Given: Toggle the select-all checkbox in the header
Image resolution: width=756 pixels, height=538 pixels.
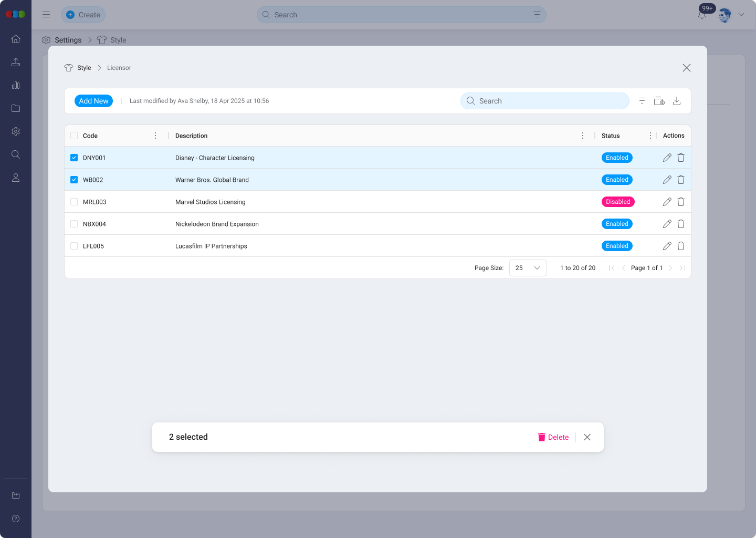Looking at the screenshot, I should pos(74,136).
